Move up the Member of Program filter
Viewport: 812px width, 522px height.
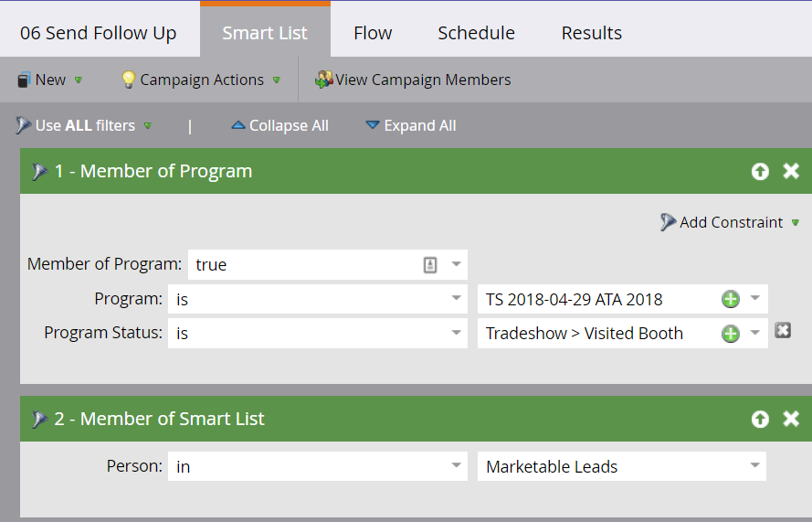(x=760, y=171)
